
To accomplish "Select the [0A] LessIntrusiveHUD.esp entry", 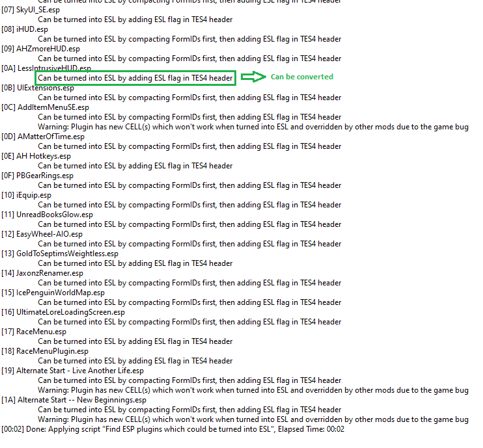I will (46, 68).
